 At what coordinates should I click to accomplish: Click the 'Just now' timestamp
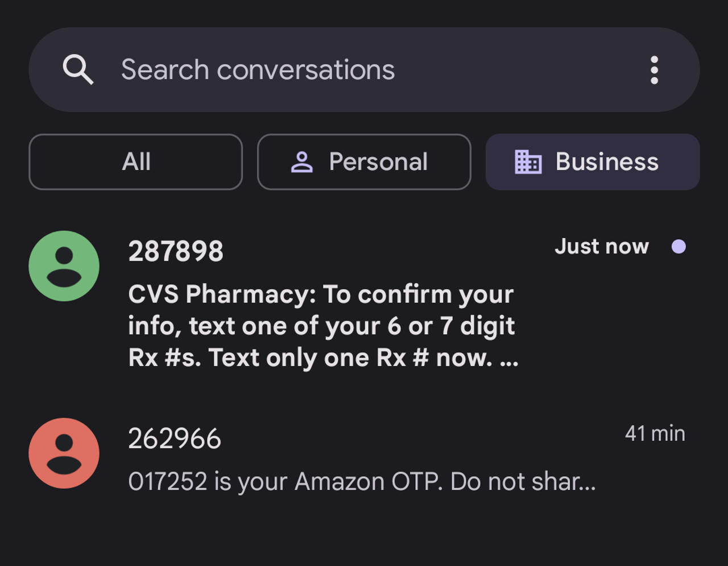pyautogui.click(x=602, y=247)
